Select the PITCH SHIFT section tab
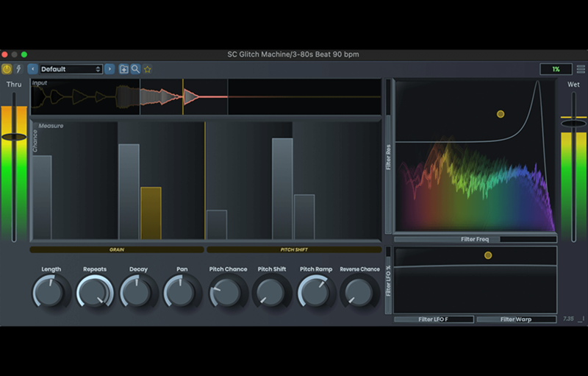The width and height of the screenshot is (588, 376). (294, 249)
